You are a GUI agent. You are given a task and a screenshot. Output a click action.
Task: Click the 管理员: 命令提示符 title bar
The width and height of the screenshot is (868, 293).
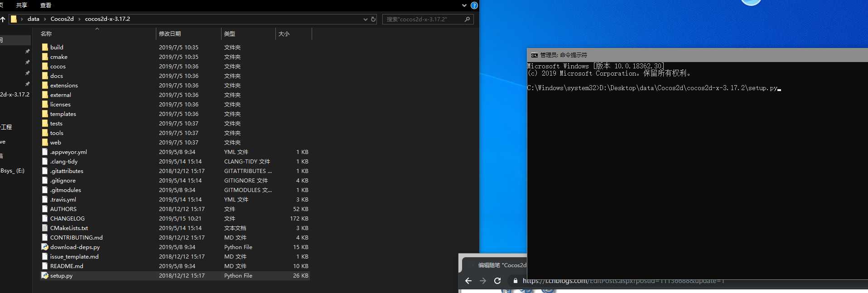(x=697, y=55)
